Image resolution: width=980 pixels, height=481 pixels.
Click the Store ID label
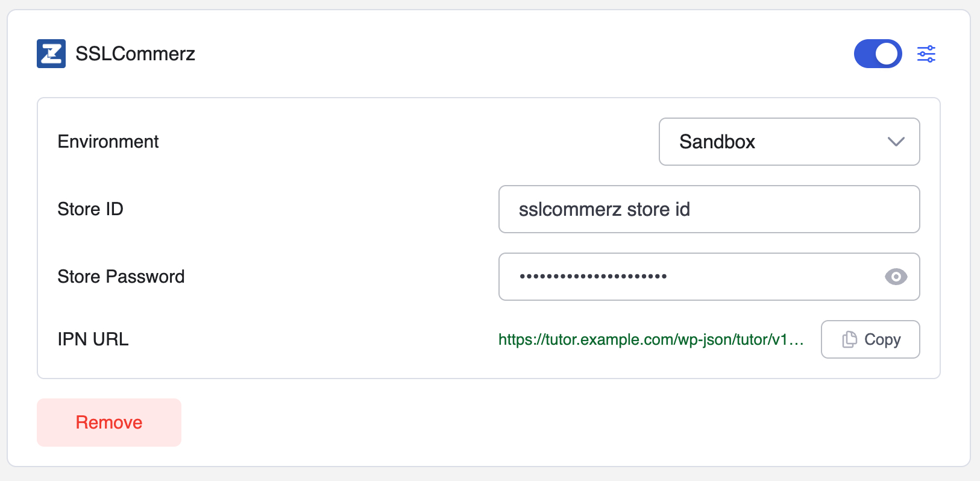pyautogui.click(x=90, y=209)
